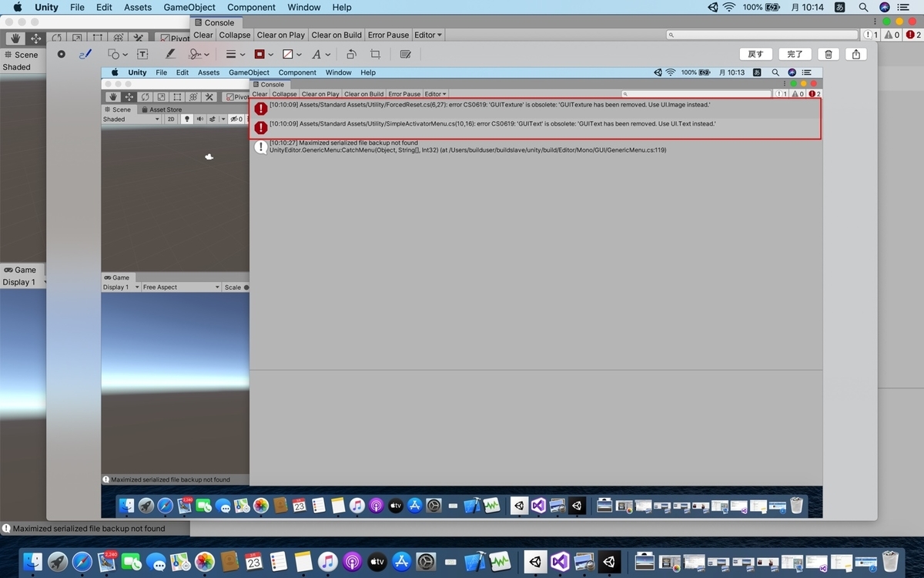This screenshot has height=578, width=924.
Task: Open the Assets menu in top menu bar
Action: 138,7
